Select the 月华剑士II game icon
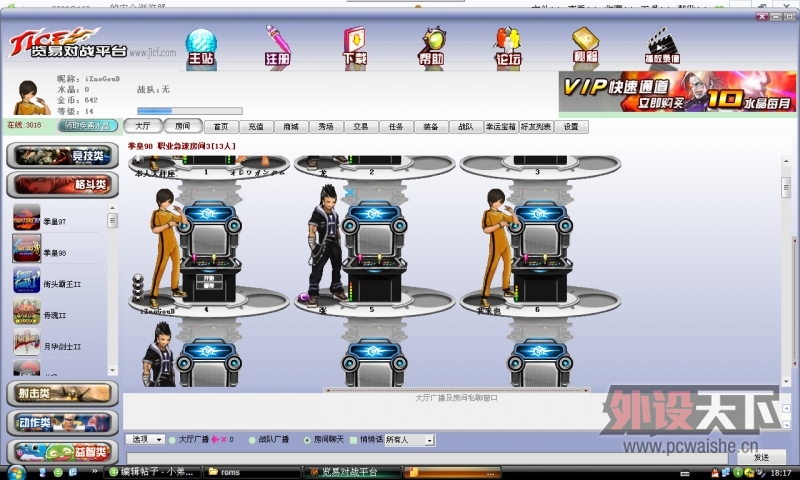The height and width of the screenshot is (480, 800). [27, 343]
